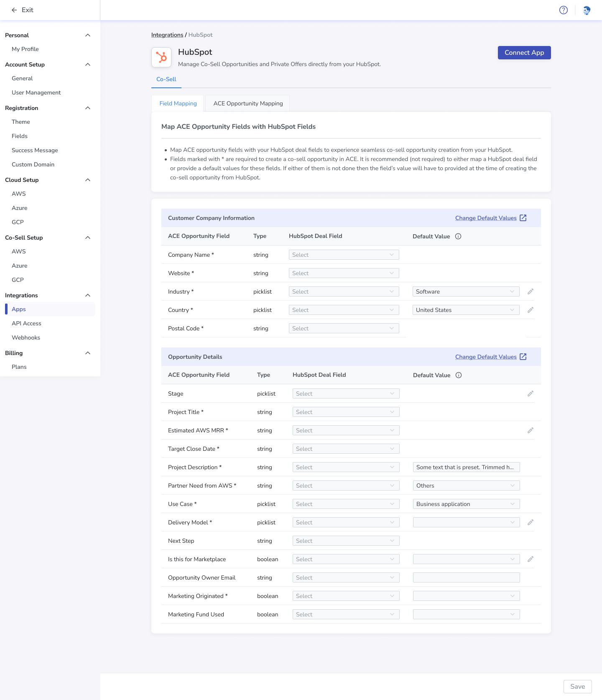
Task: Collapse the Cloud Setup section
Action: [88, 180]
